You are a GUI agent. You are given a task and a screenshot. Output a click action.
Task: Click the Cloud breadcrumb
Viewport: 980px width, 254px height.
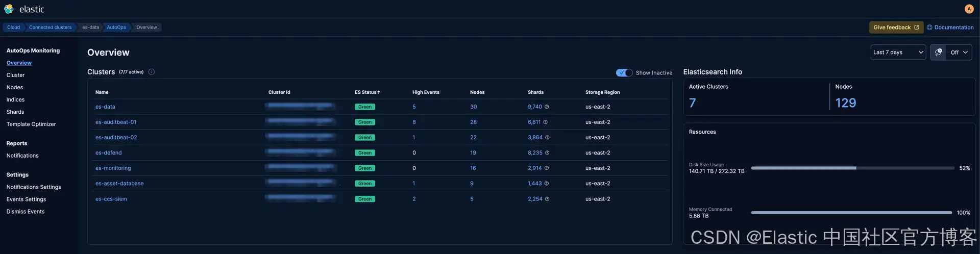pyautogui.click(x=13, y=28)
